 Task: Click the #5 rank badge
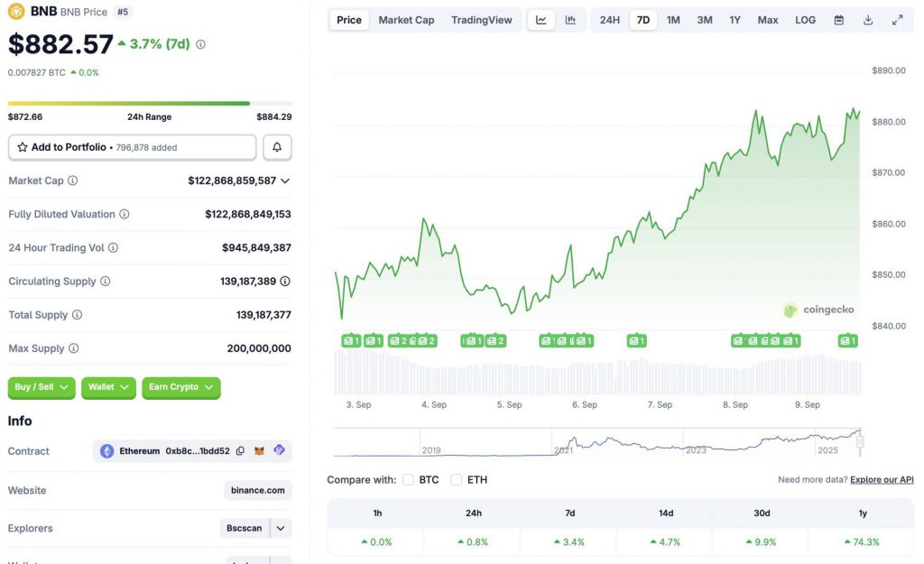123,12
